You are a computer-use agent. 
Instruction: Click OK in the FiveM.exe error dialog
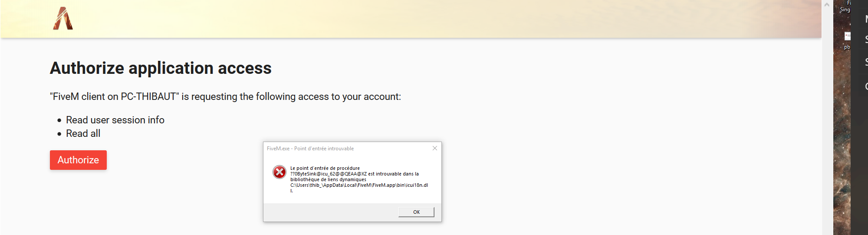pos(416,212)
